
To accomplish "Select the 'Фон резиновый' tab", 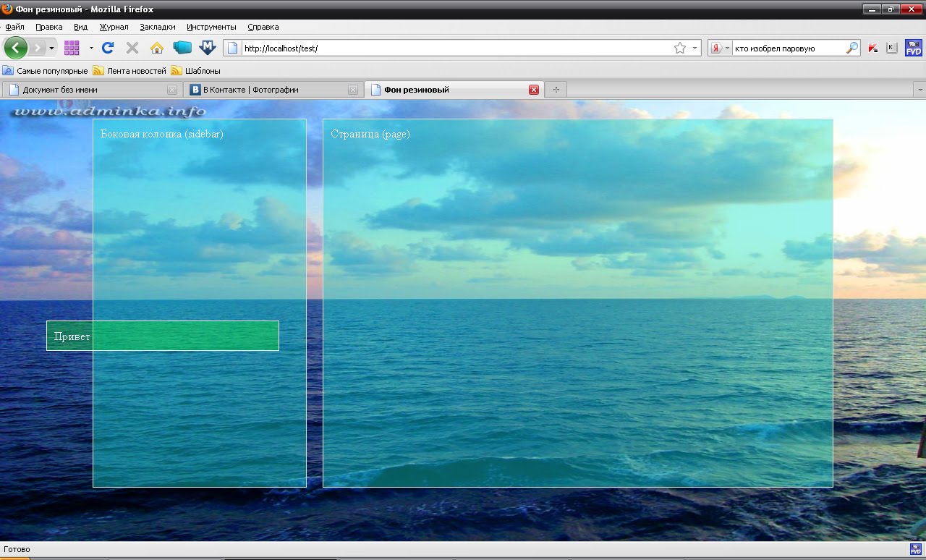I will (454, 90).
